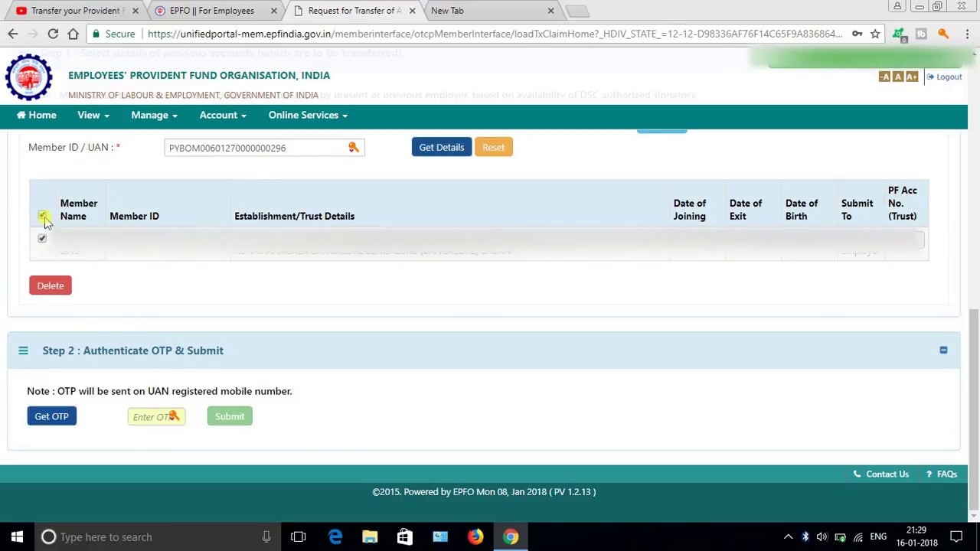Open the Wi-Fi network tray icon

[858, 536]
